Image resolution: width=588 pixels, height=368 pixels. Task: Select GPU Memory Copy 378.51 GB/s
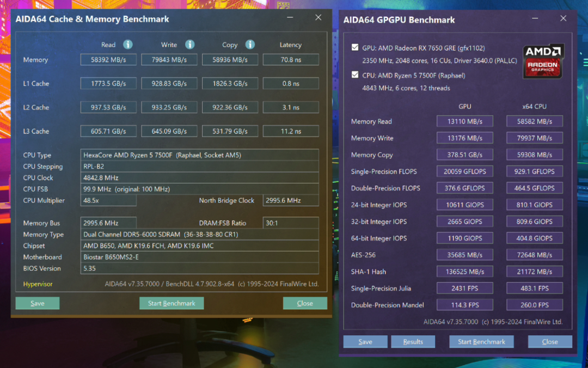tap(464, 155)
